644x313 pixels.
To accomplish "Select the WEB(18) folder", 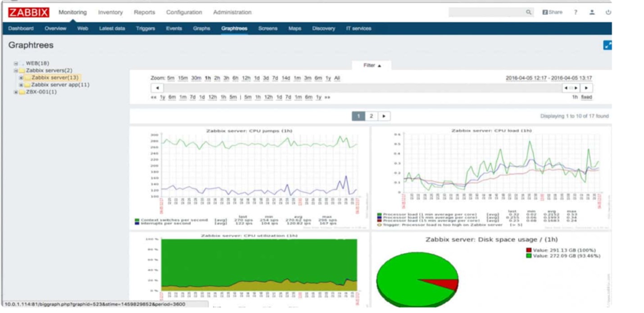I will [x=37, y=64].
